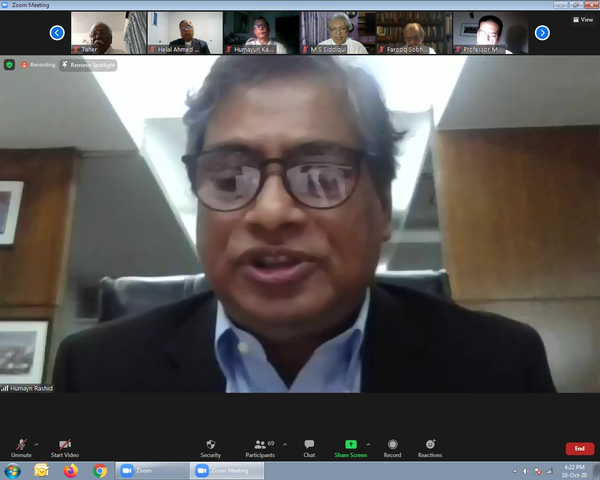
Task: Click the green Share Screen icon
Action: pos(350,444)
